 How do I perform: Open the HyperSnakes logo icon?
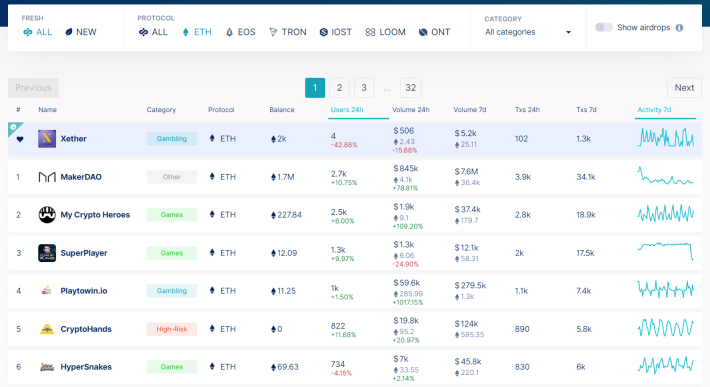pyautogui.click(x=47, y=367)
